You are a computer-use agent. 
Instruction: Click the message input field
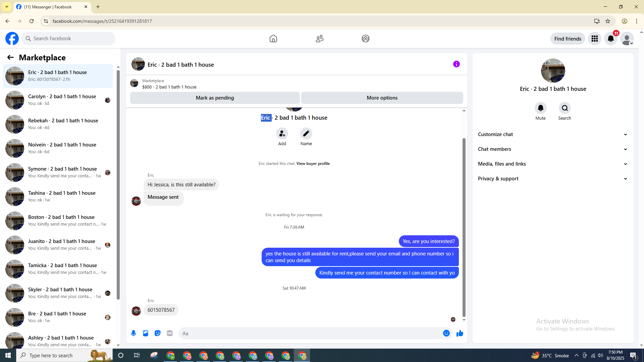pyautogui.click(x=309, y=333)
